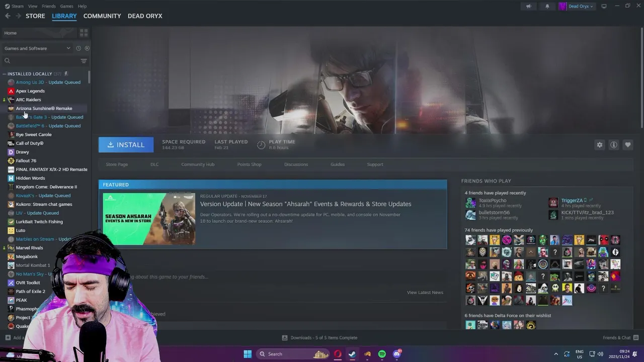Open the Help menu
The width and height of the screenshot is (644, 362).
(x=83, y=6)
